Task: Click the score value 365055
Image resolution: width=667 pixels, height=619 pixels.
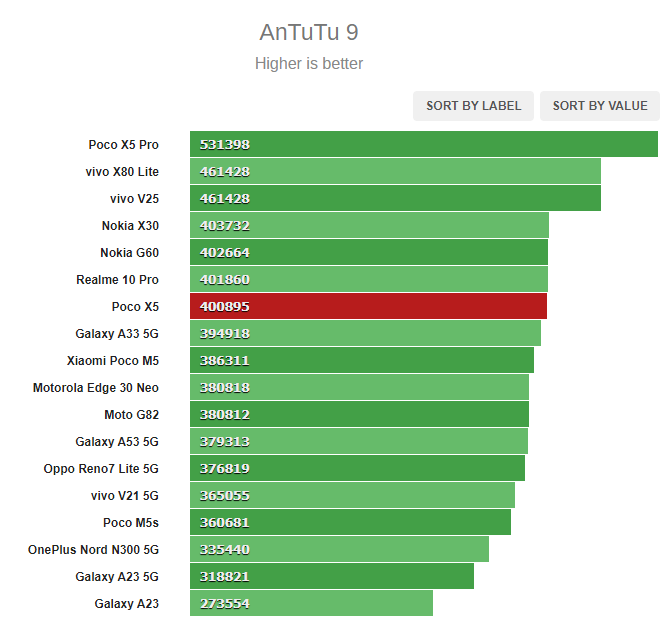Action: pyautogui.click(x=225, y=496)
